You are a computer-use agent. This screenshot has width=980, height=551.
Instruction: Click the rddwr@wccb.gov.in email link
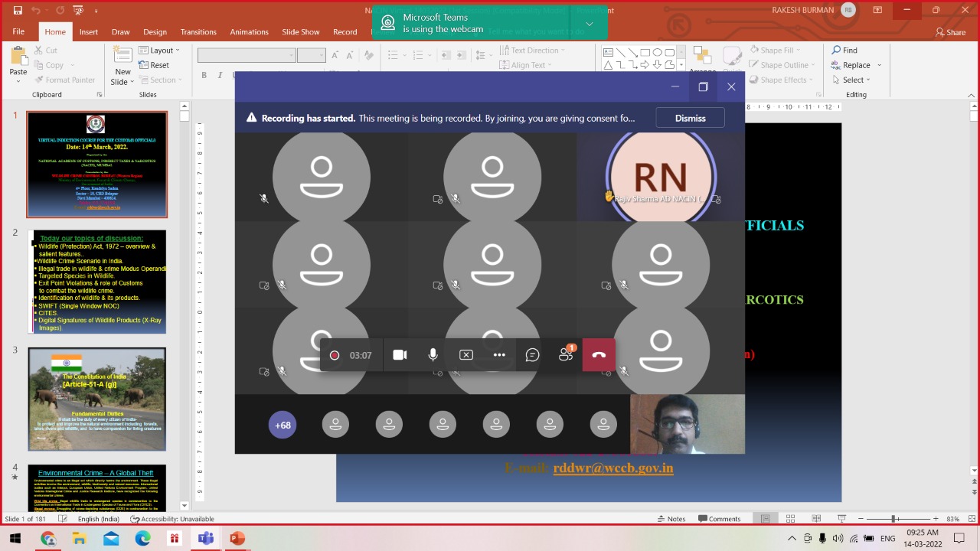pyautogui.click(x=613, y=468)
